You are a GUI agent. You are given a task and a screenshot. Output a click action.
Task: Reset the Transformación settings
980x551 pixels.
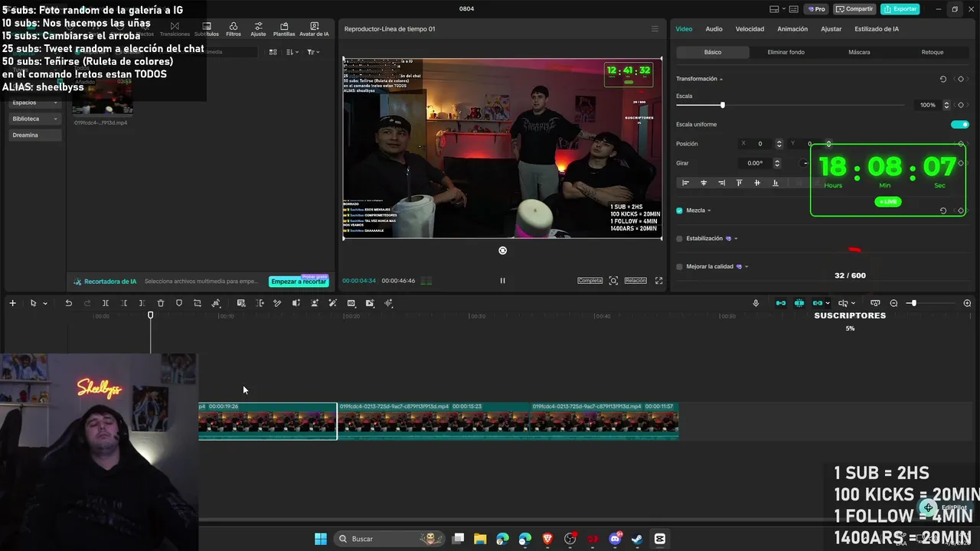click(x=942, y=79)
